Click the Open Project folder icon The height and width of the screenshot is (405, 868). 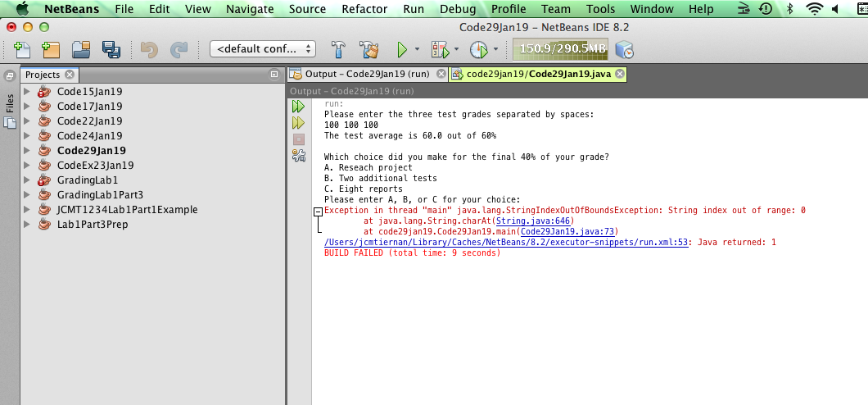pyautogui.click(x=81, y=49)
